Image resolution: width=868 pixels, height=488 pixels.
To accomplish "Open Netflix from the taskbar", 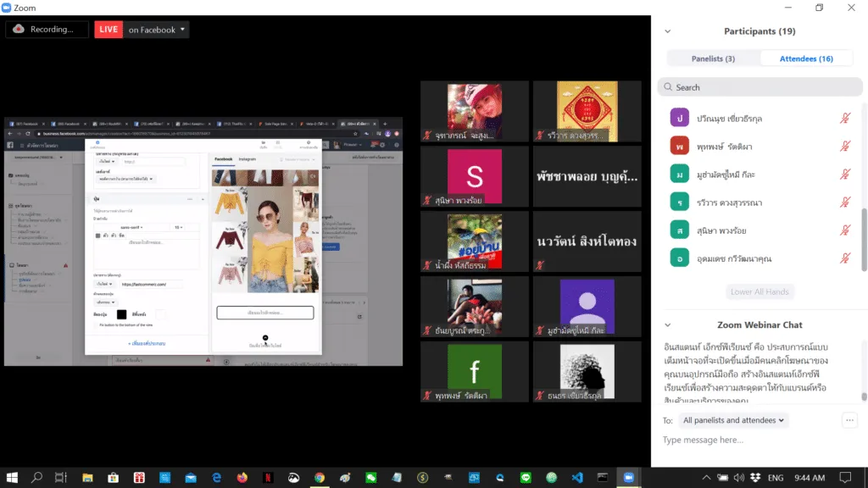I will 268,478.
